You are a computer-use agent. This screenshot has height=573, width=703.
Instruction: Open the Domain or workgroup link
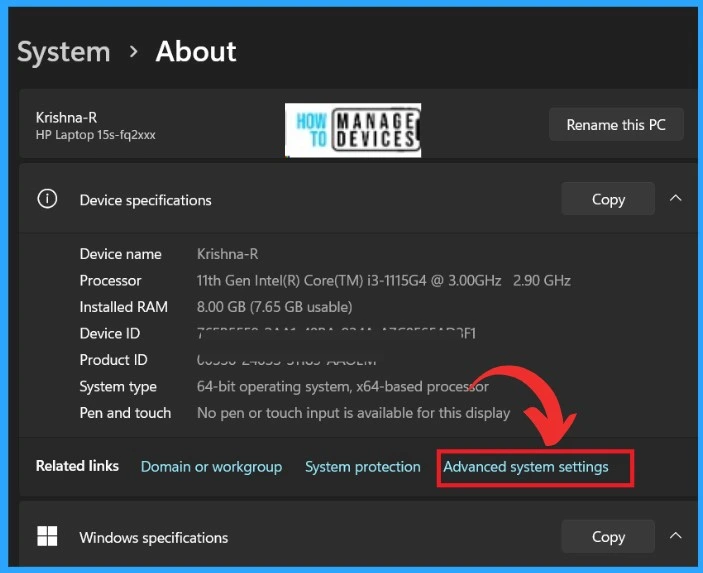[x=211, y=467]
